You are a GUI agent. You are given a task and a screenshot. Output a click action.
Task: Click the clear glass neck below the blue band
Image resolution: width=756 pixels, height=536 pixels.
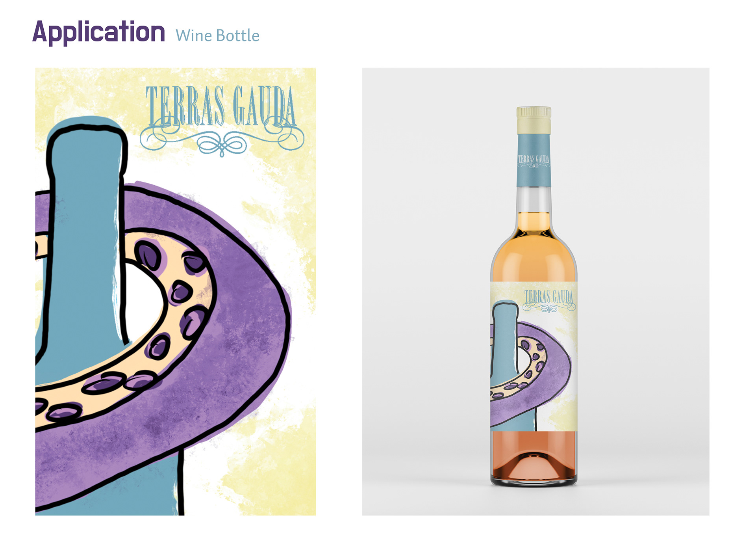(x=534, y=199)
